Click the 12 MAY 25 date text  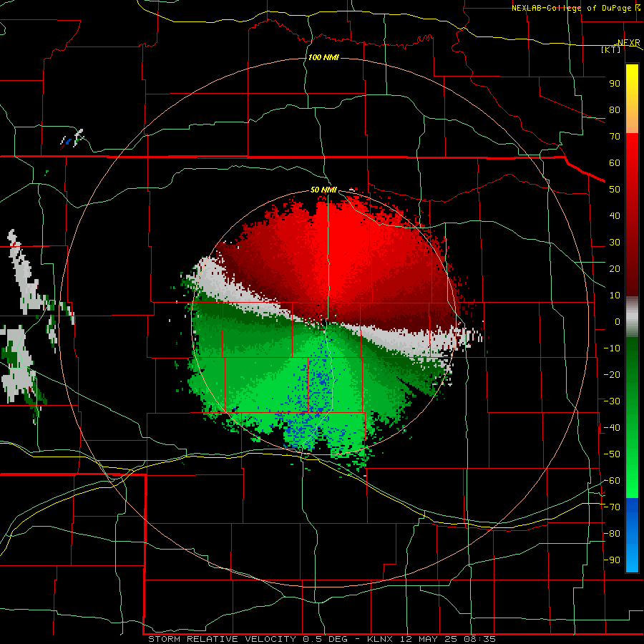click(429, 639)
